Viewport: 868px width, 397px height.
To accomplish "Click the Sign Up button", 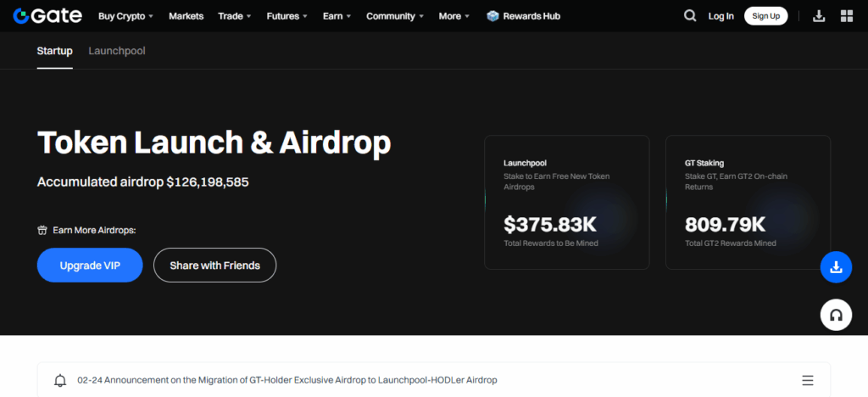I will pos(765,16).
